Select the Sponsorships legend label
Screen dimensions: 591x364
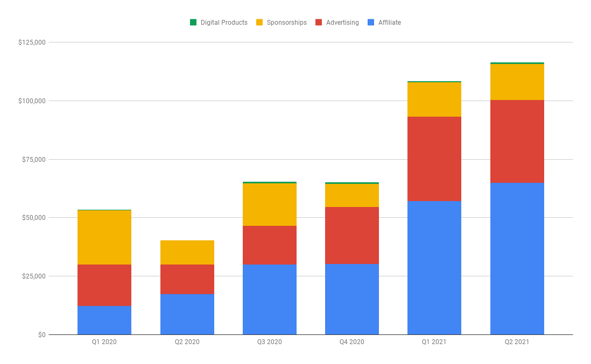286,23
